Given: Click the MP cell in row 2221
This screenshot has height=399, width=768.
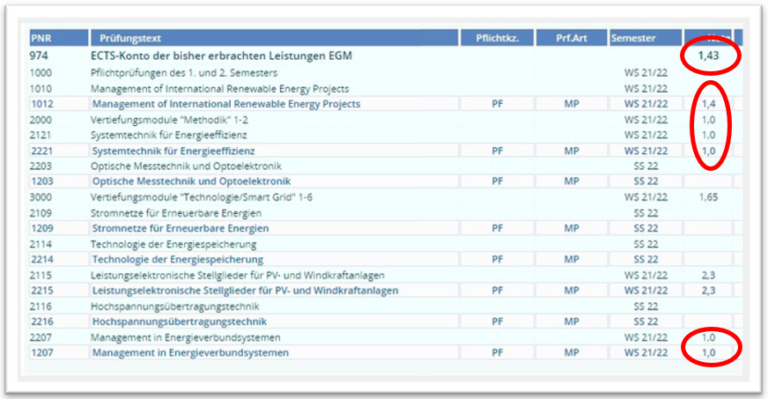Looking at the screenshot, I should (572, 151).
